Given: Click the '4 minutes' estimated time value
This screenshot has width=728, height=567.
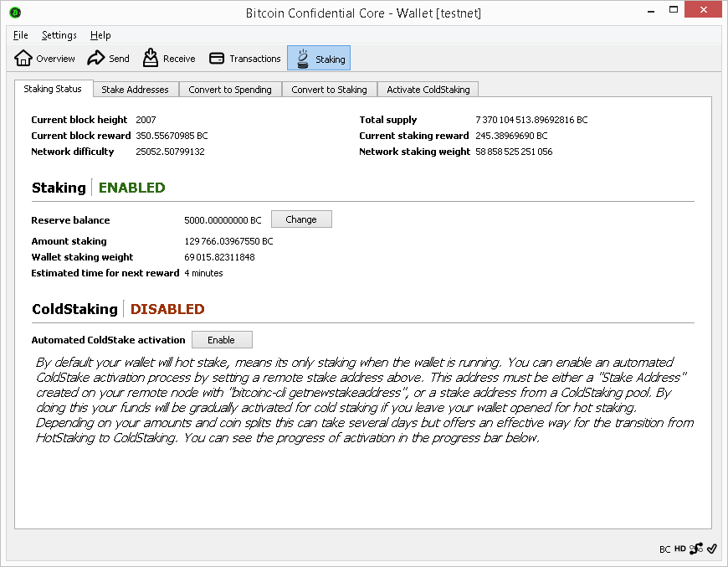Looking at the screenshot, I should pos(203,273).
